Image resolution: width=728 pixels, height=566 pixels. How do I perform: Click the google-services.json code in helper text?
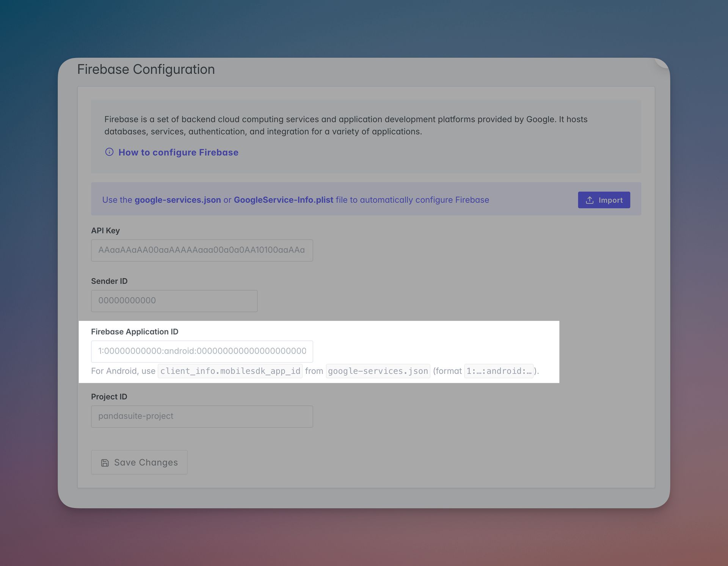click(378, 371)
